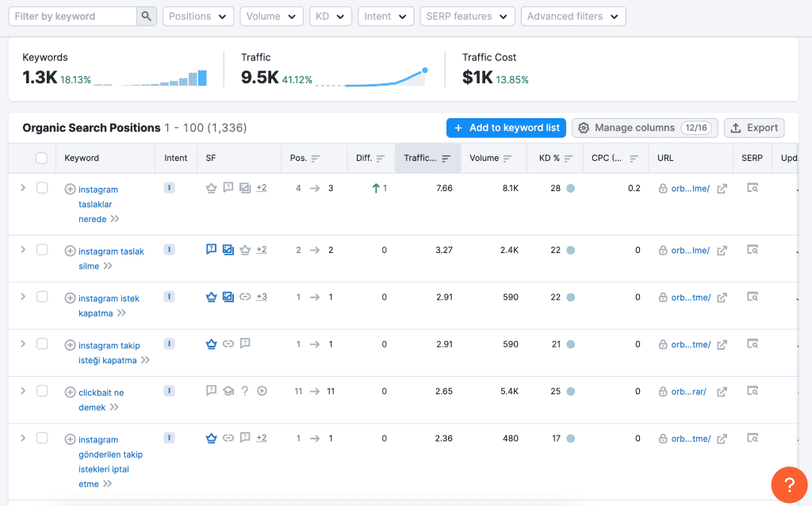The height and width of the screenshot is (506, 812).
Task: Click the Export button
Action: point(754,128)
